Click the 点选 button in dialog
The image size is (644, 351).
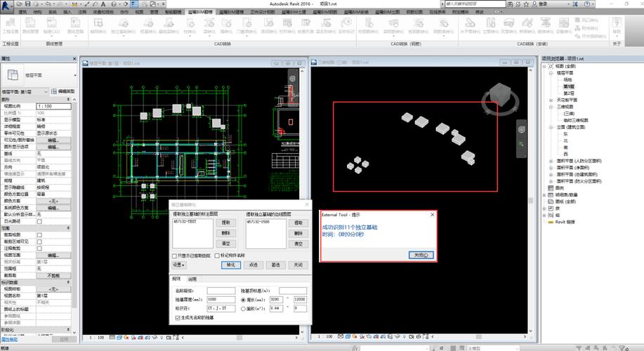[254, 265]
